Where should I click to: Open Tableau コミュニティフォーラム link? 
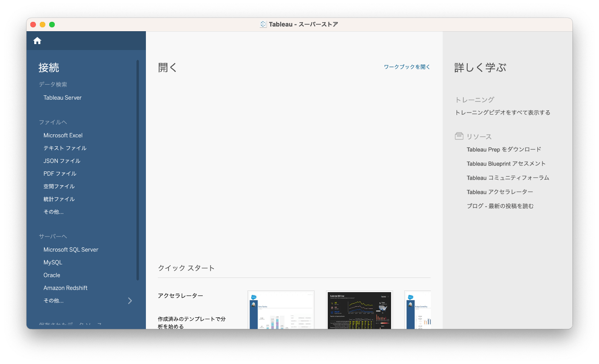pos(508,178)
